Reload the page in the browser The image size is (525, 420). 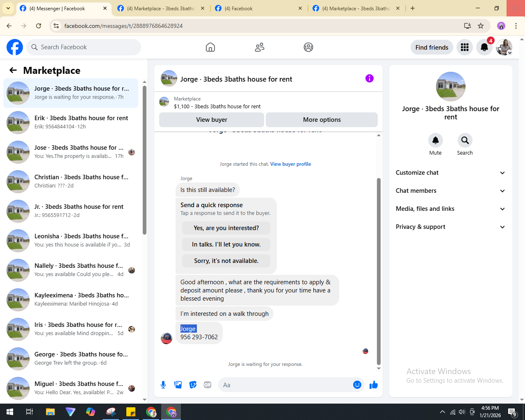[x=39, y=26]
